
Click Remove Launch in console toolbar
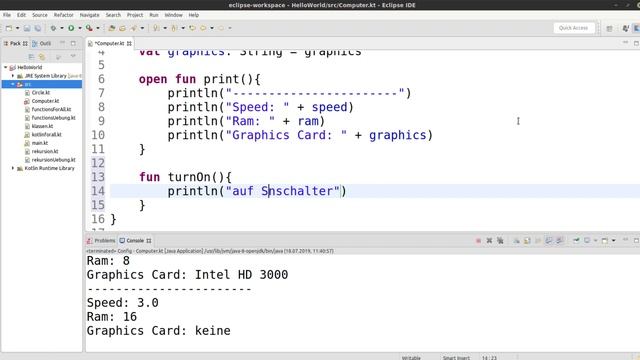pos(489,241)
